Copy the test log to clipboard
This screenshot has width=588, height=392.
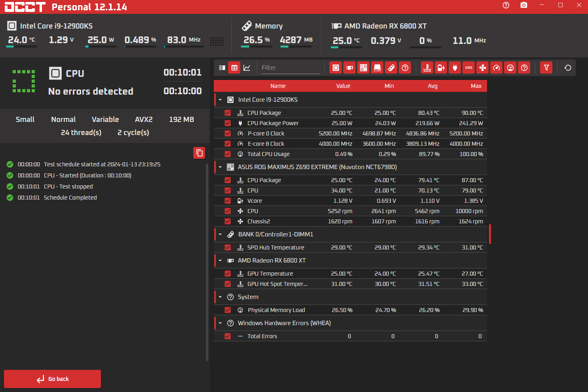199,153
